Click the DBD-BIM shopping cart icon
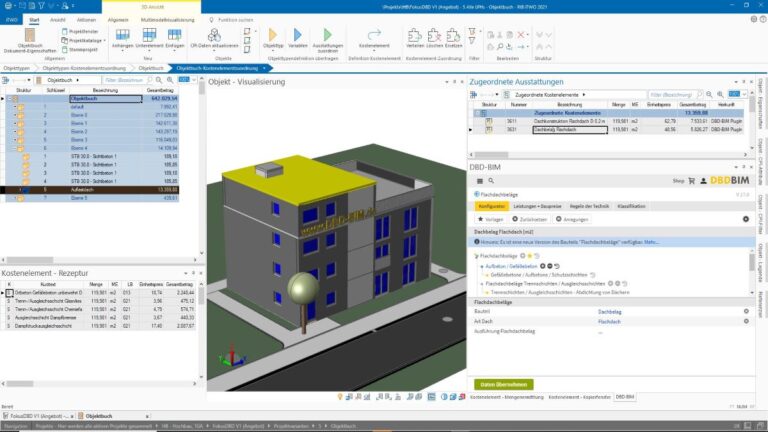Screen dimensions: 768x432 [691, 181]
